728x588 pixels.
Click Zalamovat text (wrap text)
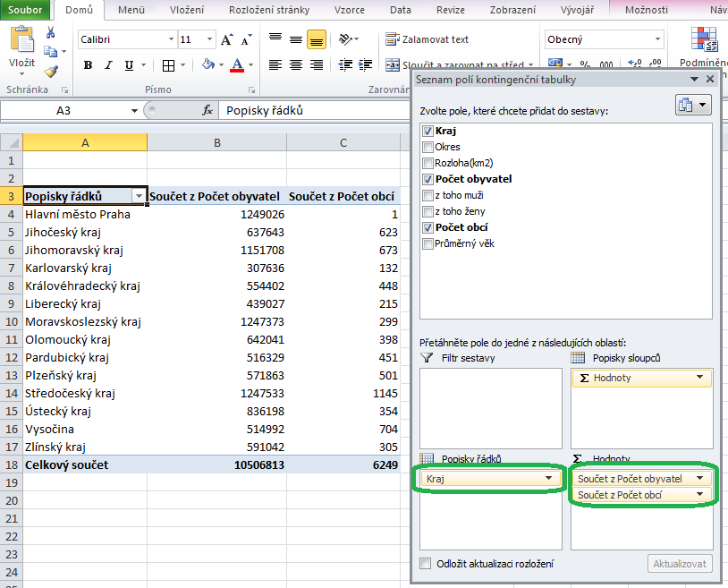pyautogui.click(x=427, y=39)
